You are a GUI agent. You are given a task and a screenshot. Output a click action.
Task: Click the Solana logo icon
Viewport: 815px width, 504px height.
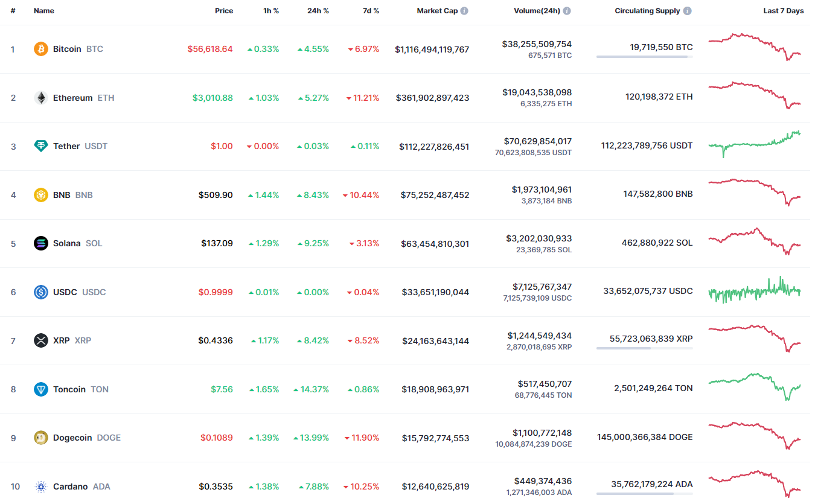[x=41, y=243]
